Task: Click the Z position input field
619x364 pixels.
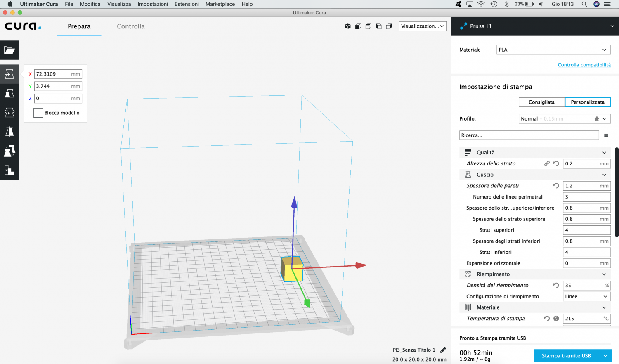Action: [58, 99]
